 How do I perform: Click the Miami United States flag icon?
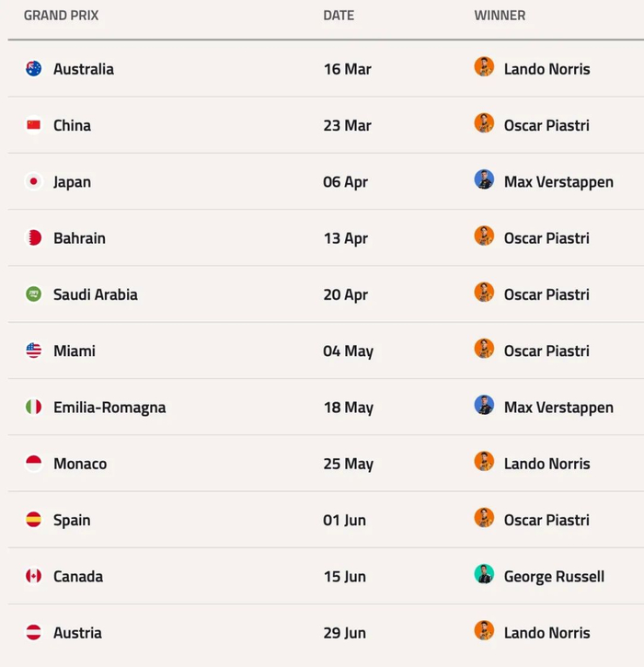pyautogui.click(x=34, y=351)
